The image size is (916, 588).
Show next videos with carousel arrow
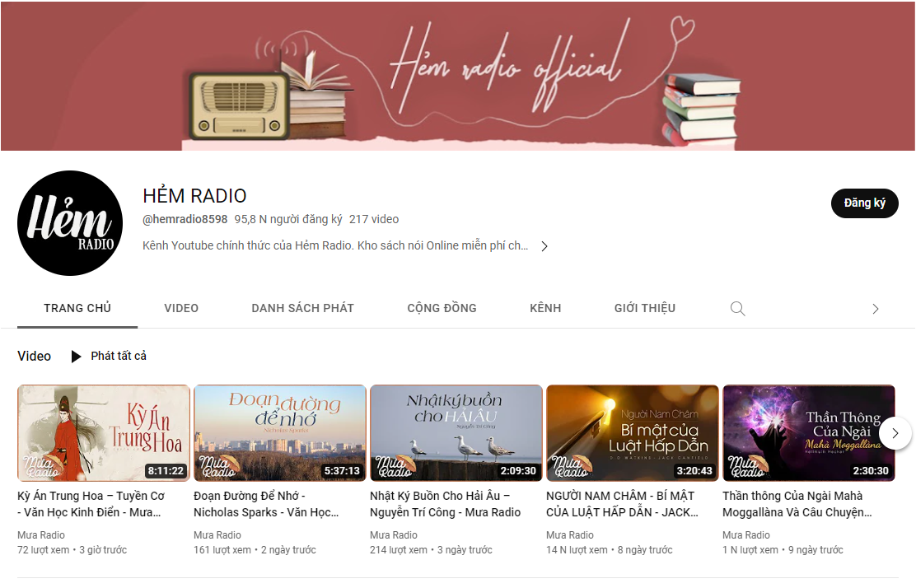(895, 433)
